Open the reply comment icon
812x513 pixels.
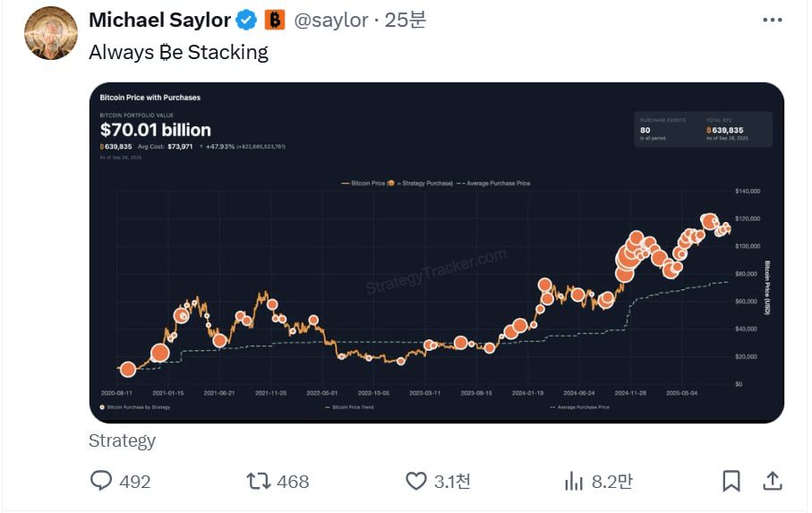pos(101,481)
